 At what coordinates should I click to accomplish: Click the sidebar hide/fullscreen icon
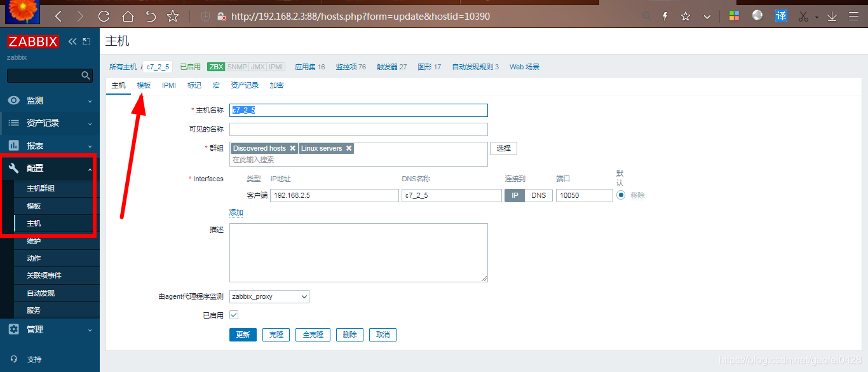86,41
